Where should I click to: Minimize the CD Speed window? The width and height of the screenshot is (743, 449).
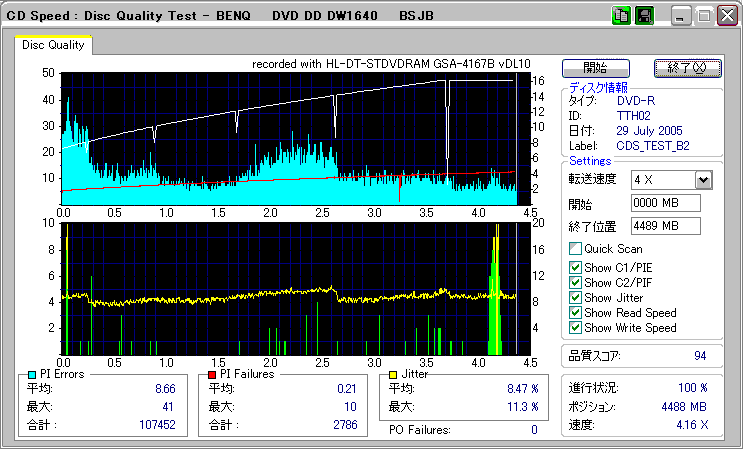coord(681,16)
